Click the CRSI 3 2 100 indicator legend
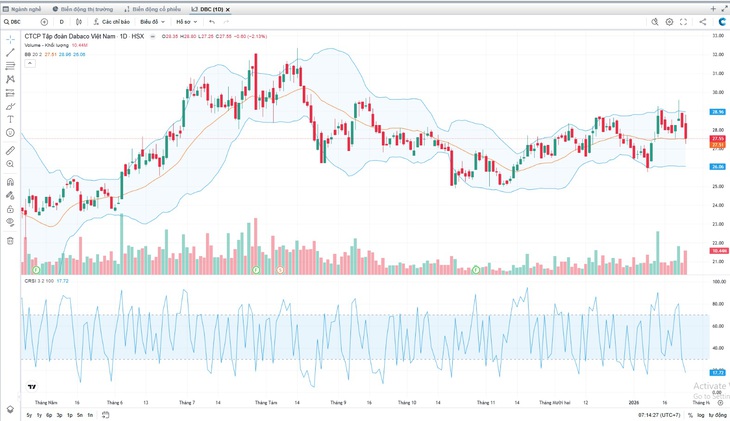This screenshot has height=421, width=730. 39,281
